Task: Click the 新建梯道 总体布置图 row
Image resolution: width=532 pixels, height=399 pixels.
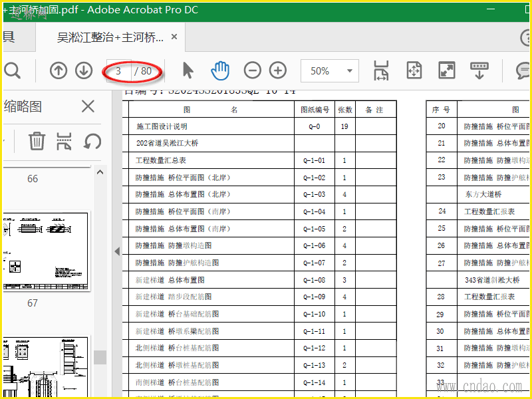Action: [x=170, y=280]
